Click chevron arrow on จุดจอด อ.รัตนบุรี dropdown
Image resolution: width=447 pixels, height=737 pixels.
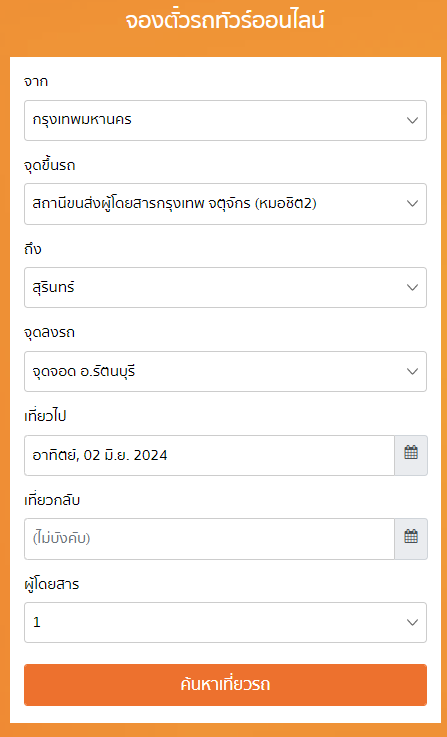[x=412, y=371]
